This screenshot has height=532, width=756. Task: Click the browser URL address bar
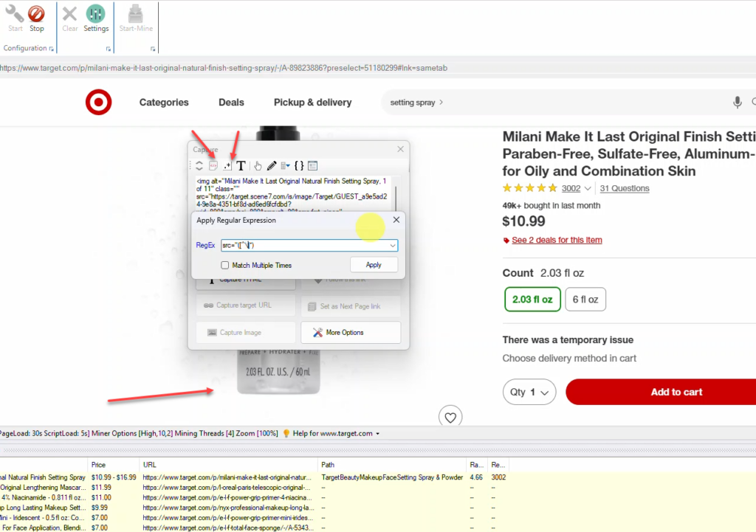click(x=378, y=68)
